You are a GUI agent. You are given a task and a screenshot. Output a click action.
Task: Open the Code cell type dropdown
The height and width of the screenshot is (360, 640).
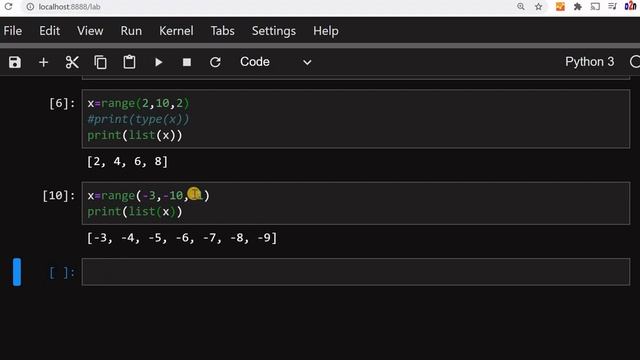pyautogui.click(x=276, y=62)
